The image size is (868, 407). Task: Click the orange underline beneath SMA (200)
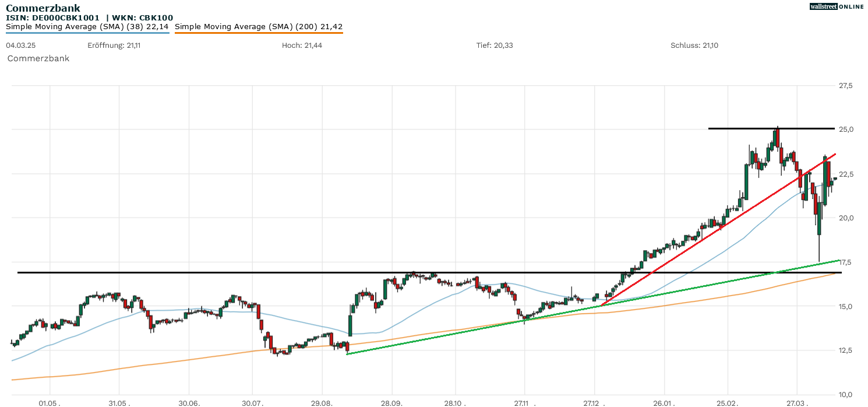pyautogui.click(x=259, y=33)
